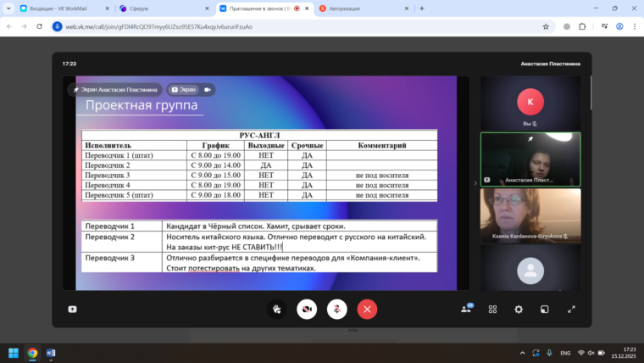The width and height of the screenshot is (644, 363).
Task: Open picture-in-picture mini window mode
Action: (x=545, y=310)
